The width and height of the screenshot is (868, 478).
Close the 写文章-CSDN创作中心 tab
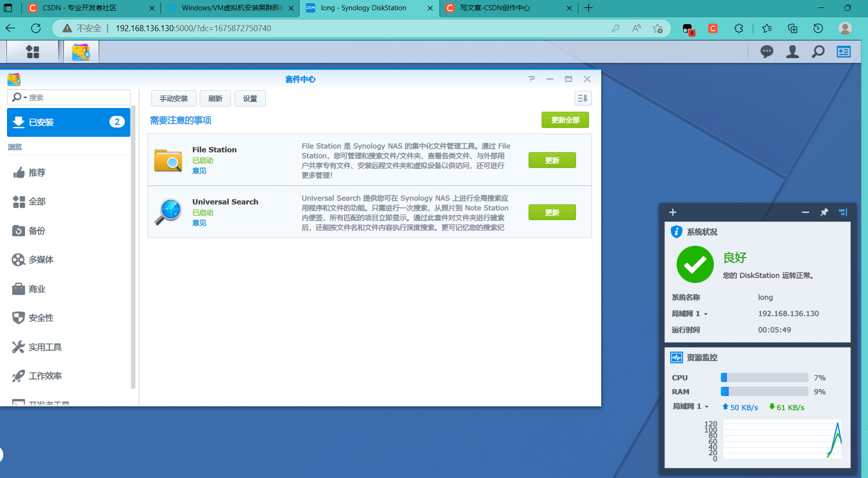click(x=569, y=8)
